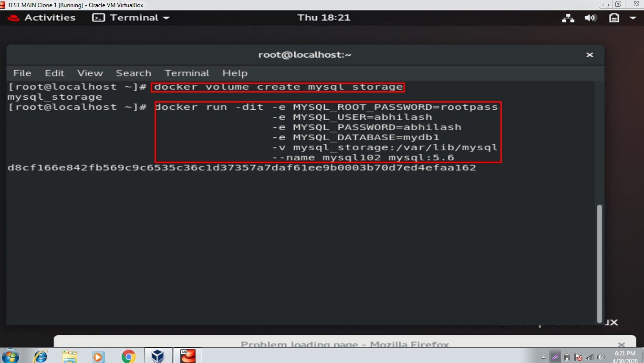Viewport: 644px width, 363px height.
Task: Expand the Terminal dropdown in the top bar
Action: click(166, 18)
